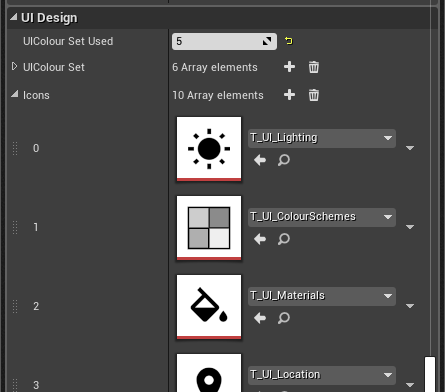Expand the UIColour Set array
This screenshot has height=392, width=445.
[14, 66]
